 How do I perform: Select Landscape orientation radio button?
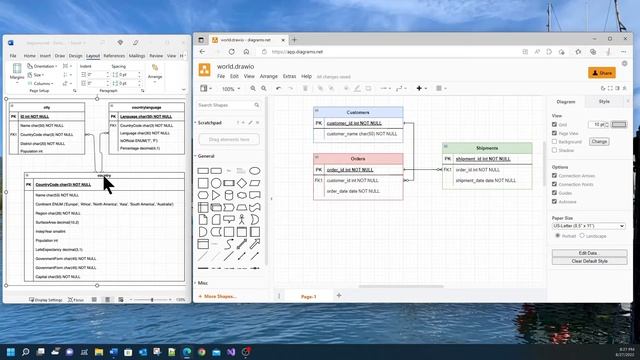tap(582, 236)
